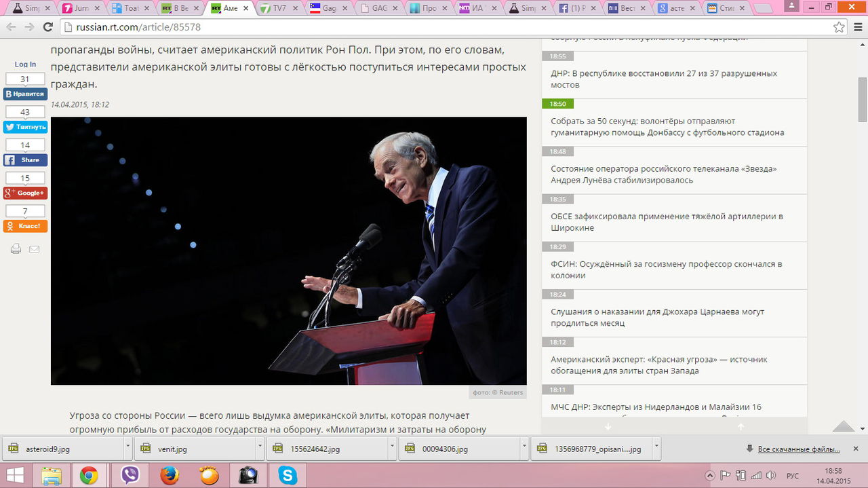Click the grey scroll-to-top triangle button

tap(843, 426)
